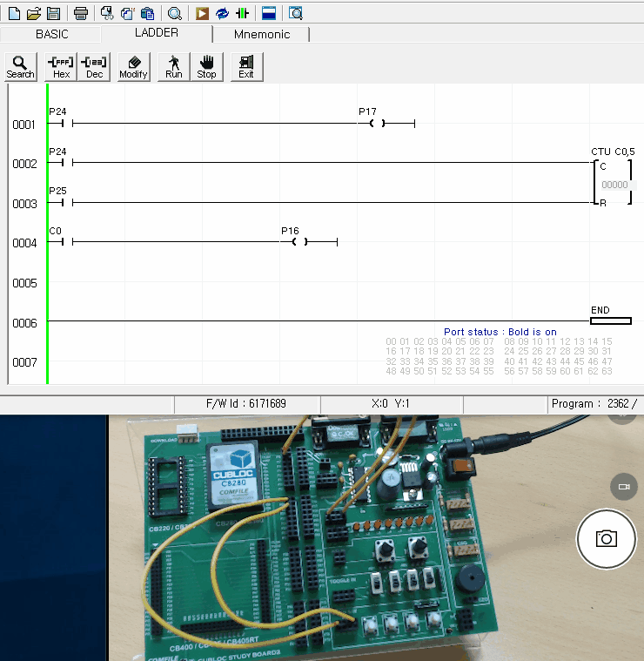644x661 pixels.
Task: Stop ladder monitoring with the Stop button
Action: point(206,67)
